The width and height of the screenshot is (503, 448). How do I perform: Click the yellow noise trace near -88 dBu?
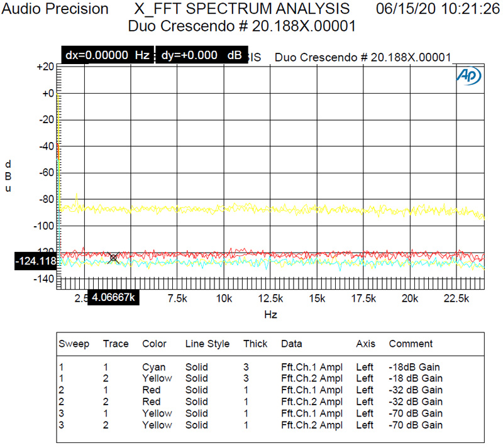pyautogui.click(x=251, y=207)
